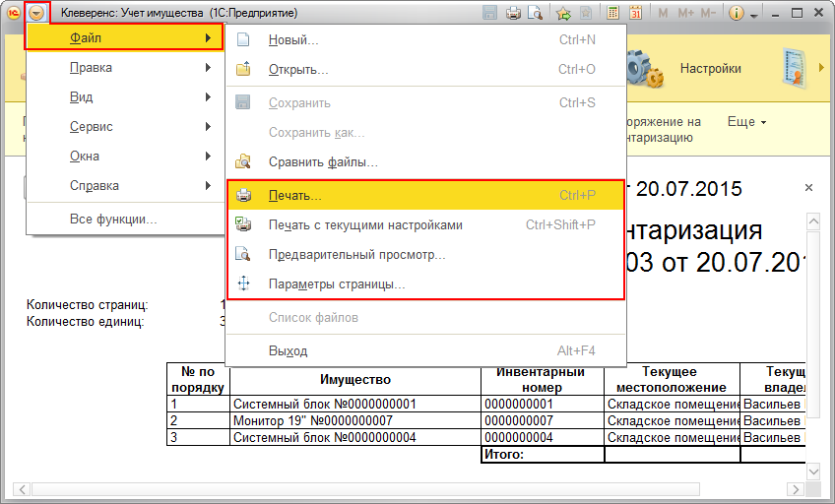Close the document tab with X

coord(809,188)
